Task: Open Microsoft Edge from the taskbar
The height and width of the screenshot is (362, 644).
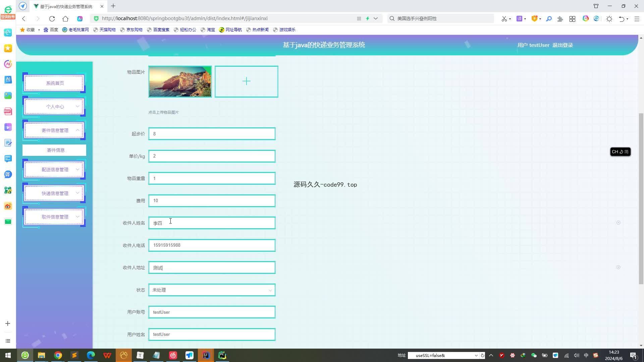Action: (91, 355)
